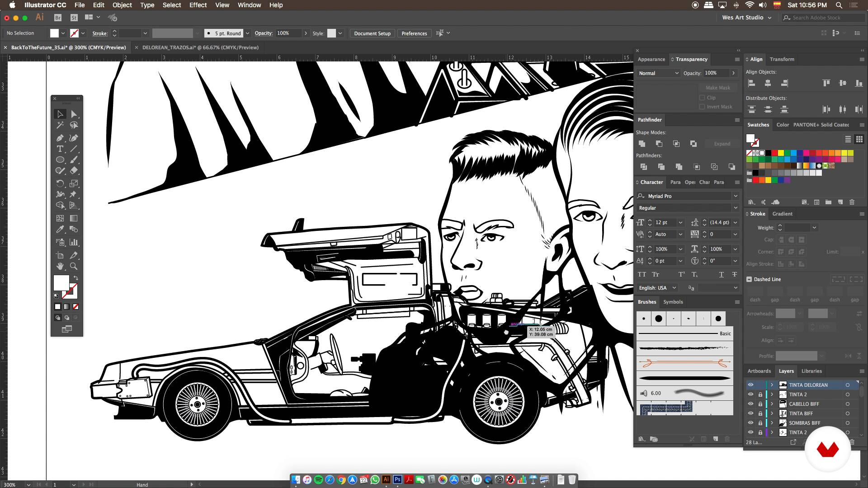The height and width of the screenshot is (488, 868).
Task: Align objects horizontally left
Action: 751,83
